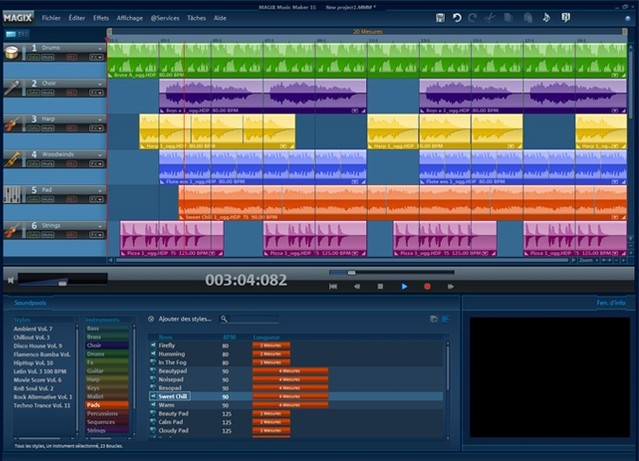
Task: Click the Undo arrow icon
Action: (457, 18)
